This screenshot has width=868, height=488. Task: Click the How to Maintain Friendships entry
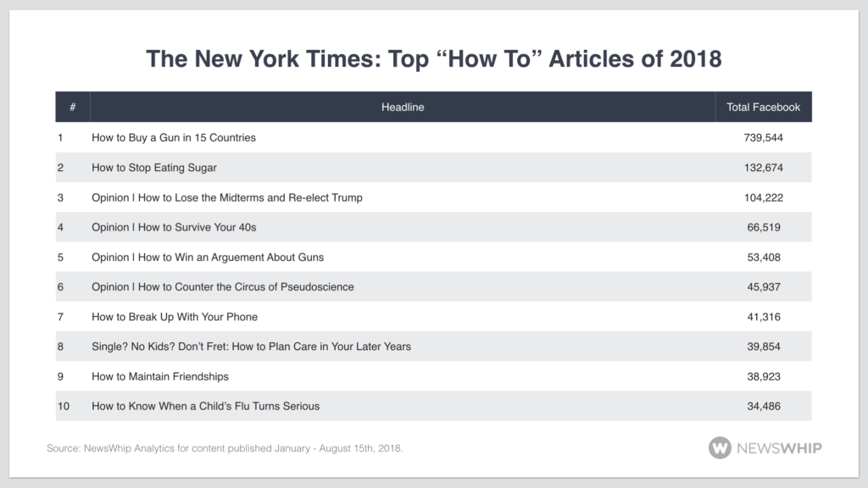click(x=158, y=376)
